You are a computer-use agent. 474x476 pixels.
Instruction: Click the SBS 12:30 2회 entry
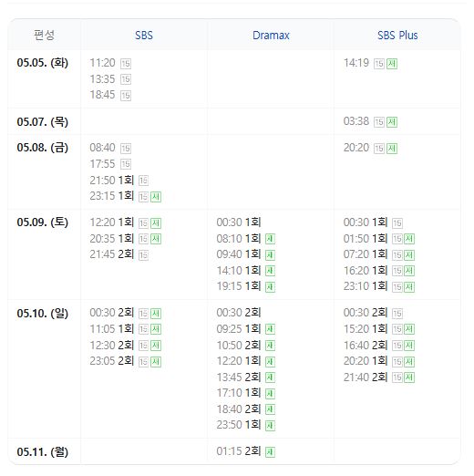pos(112,345)
